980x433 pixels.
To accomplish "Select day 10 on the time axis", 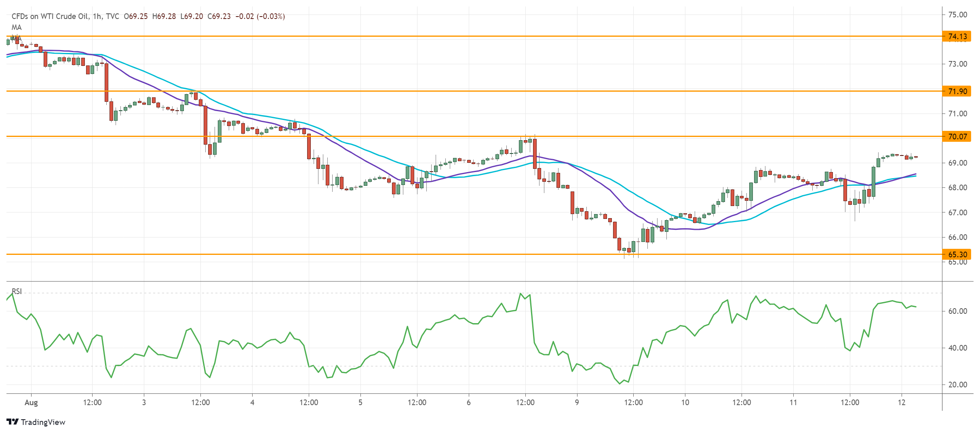I will [685, 402].
